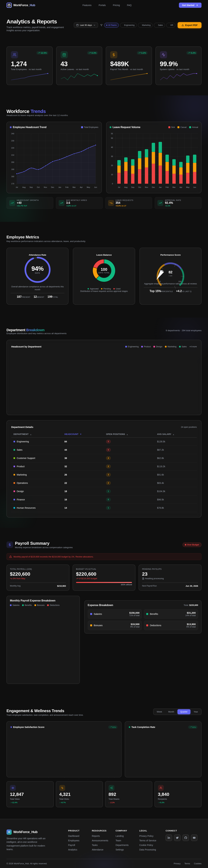Click the Salaries color swatch in Expense Breakdown
This screenshot has height=868, width=208.
[x=91, y=614]
